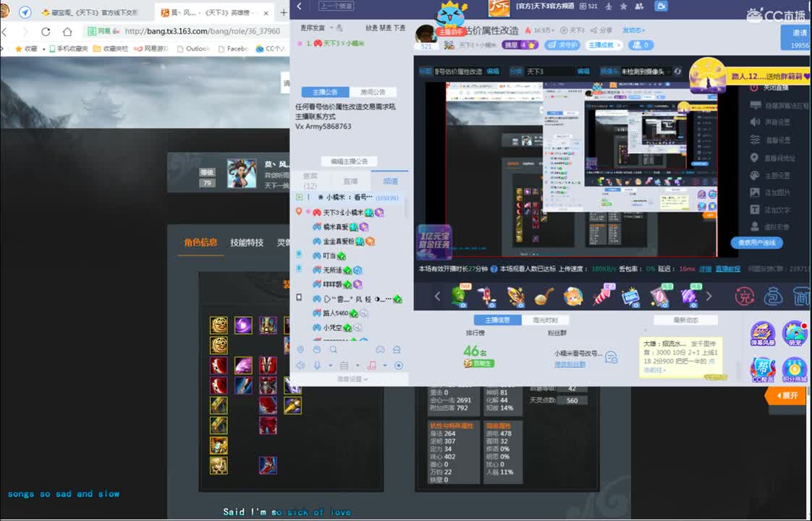The height and width of the screenshot is (521, 812).
Task: Click the 求守护 guardian button
Action: (562, 45)
